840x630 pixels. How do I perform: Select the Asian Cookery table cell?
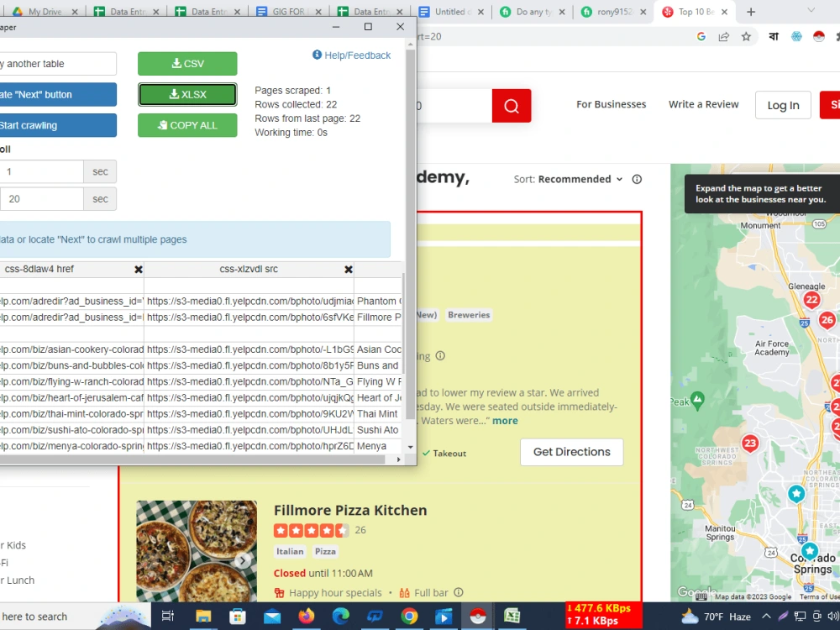pos(378,349)
